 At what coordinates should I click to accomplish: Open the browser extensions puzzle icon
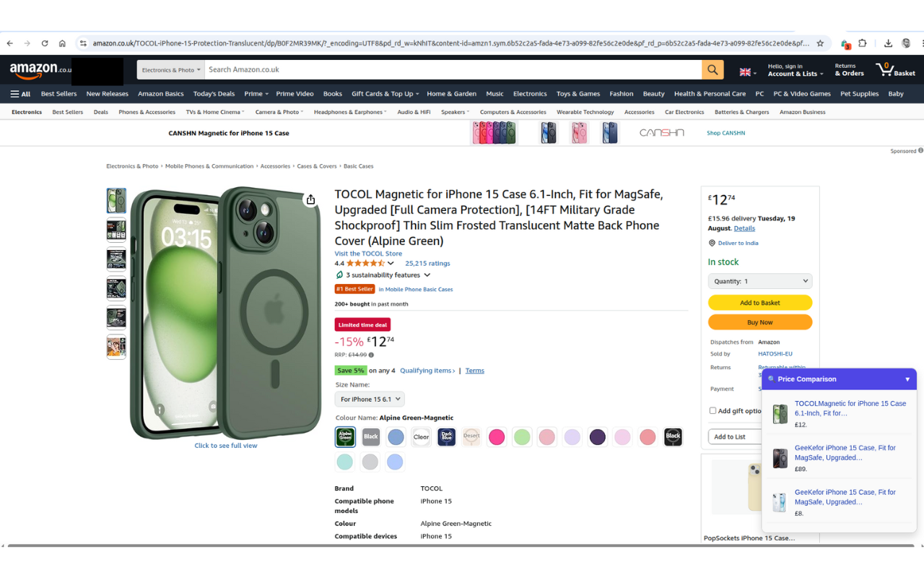pyautogui.click(x=863, y=43)
